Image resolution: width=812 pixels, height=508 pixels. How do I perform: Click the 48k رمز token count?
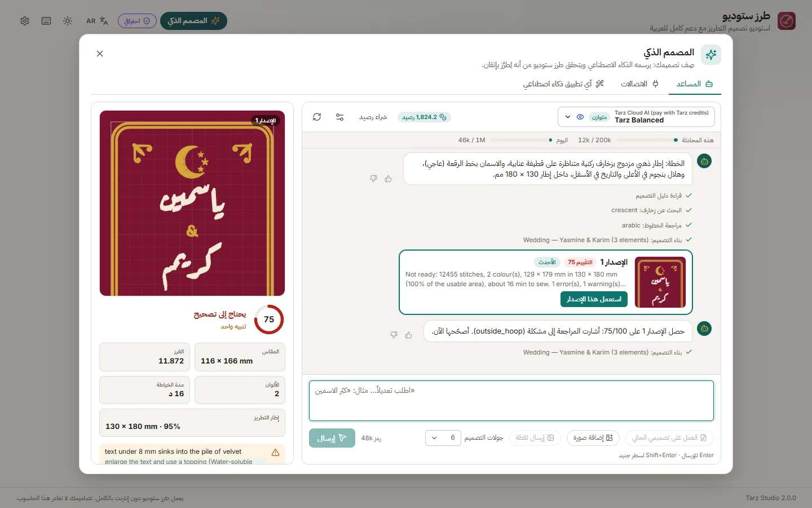click(371, 438)
